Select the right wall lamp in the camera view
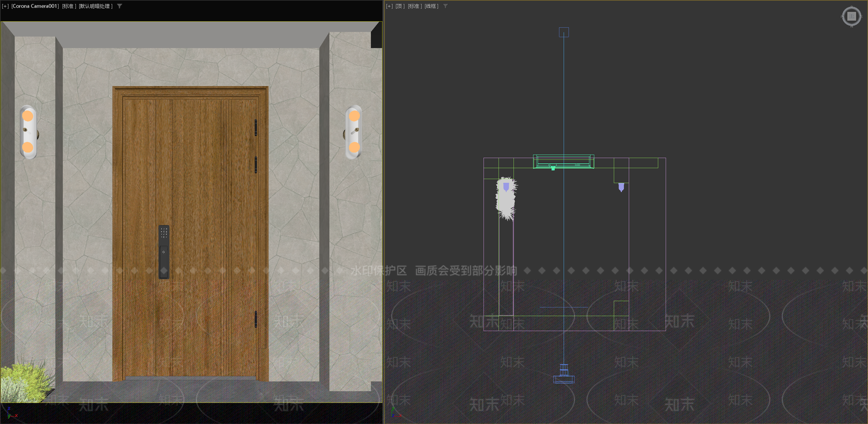The width and height of the screenshot is (868, 424). point(353,132)
